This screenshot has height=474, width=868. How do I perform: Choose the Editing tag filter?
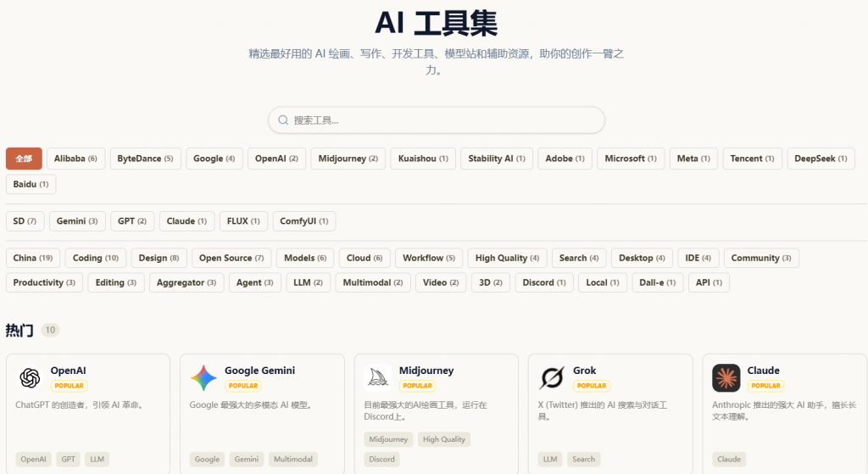[x=115, y=282]
